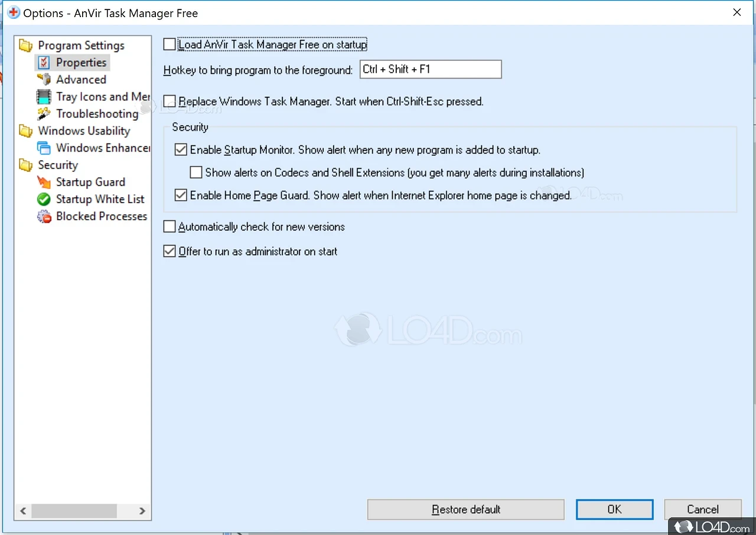
Task: Click the "Hotkey to bring program to the foreground:" label
Action: tap(258, 70)
